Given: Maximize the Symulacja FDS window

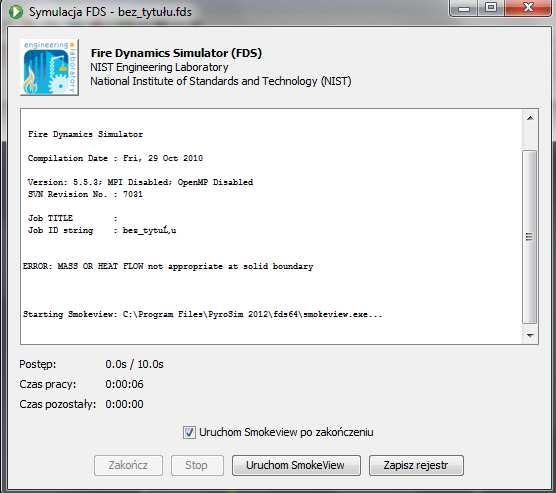Looking at the screenshot, I should click(x=491, y=8).
